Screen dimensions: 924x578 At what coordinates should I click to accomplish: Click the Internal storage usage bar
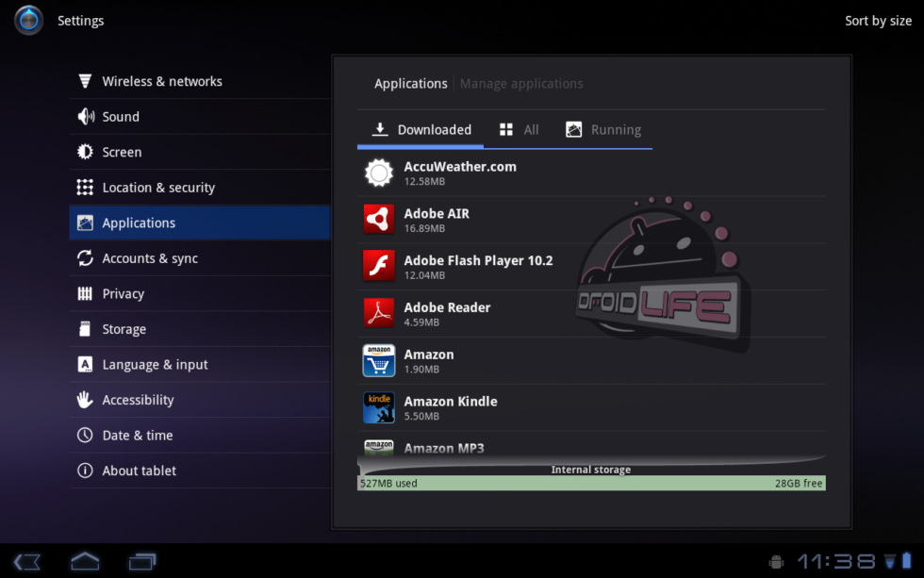point(591,483)
